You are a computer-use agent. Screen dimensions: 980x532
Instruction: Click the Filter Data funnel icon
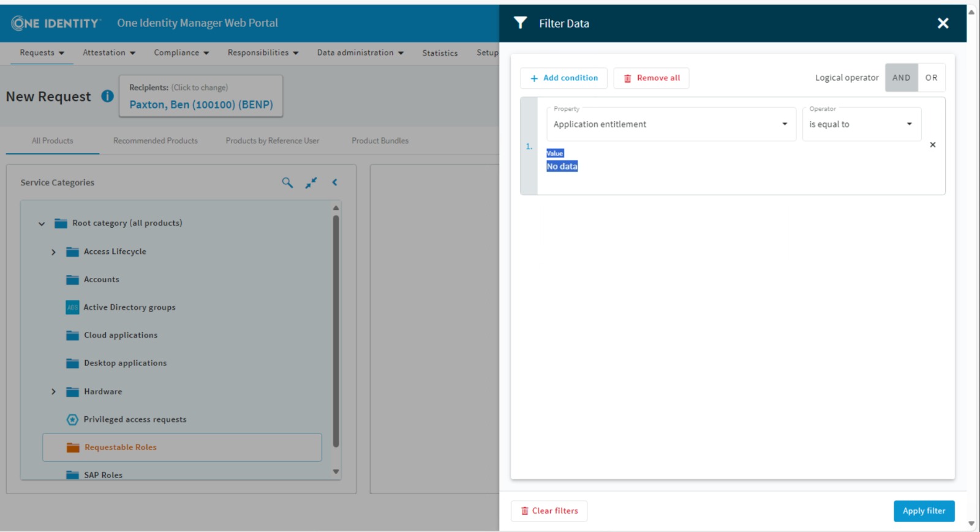(x=520, y=23)
